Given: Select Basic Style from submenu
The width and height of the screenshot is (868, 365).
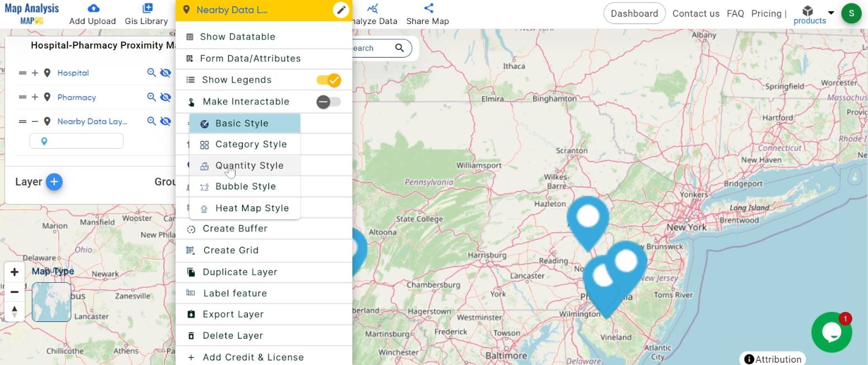Looking at the screenshot, I should [244, 124].
